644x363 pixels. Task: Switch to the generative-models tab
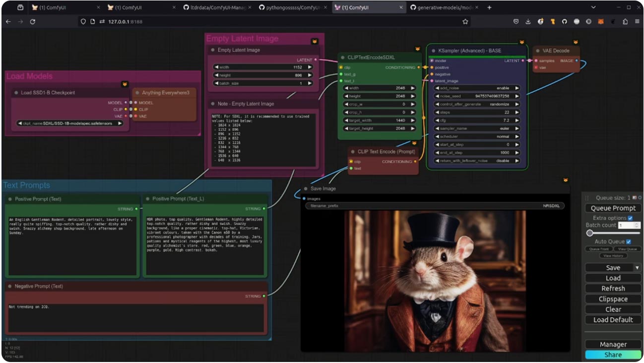click(444, 7)
